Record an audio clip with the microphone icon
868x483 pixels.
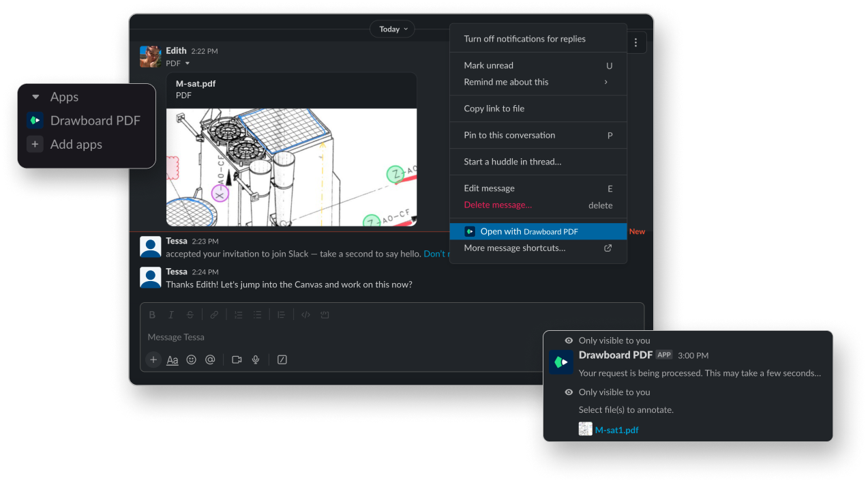click(255, 360)
